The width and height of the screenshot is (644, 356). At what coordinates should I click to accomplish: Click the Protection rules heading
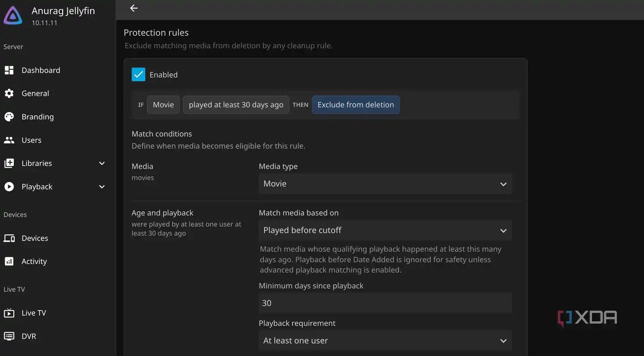156,33
